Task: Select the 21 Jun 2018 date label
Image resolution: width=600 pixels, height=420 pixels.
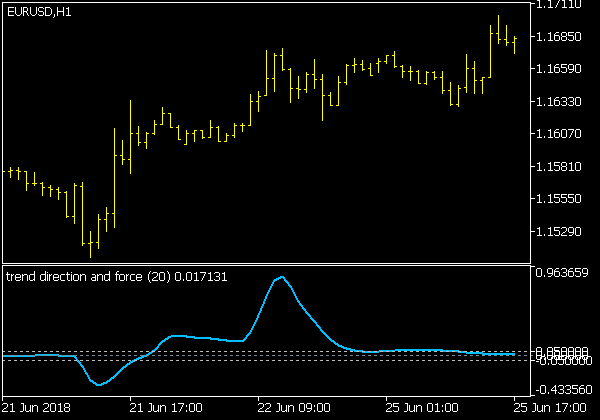Action: (x=38, y=408)
